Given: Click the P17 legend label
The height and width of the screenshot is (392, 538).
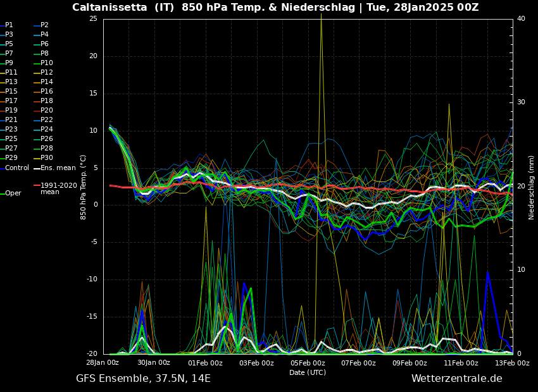Looking at the screenshot, I should tap(11, 101).
